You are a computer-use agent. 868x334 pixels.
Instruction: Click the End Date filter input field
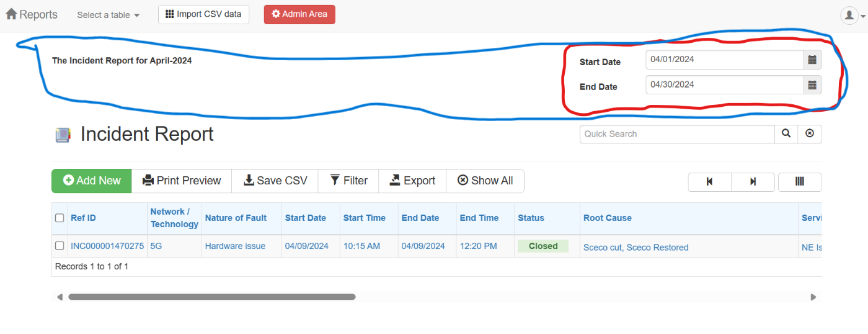(725, 84)
